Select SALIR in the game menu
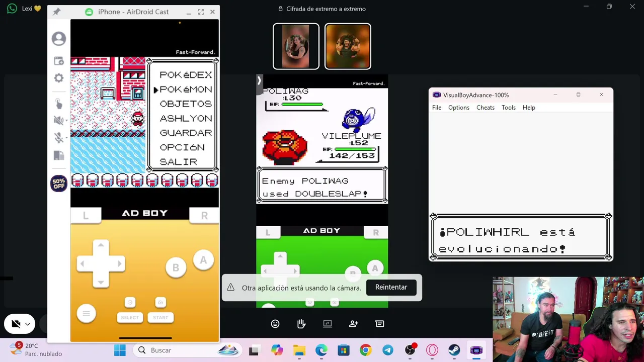644x362 pixels. (178, 162)
